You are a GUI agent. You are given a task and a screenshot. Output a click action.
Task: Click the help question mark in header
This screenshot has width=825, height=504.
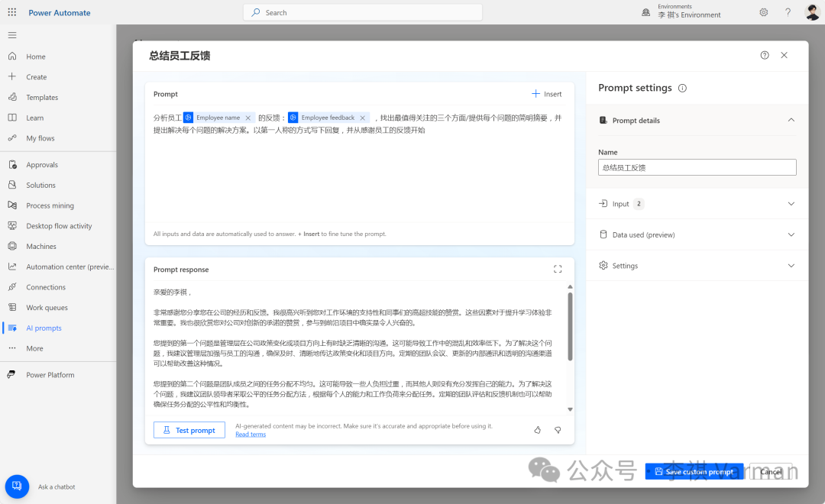click(788, 12)
